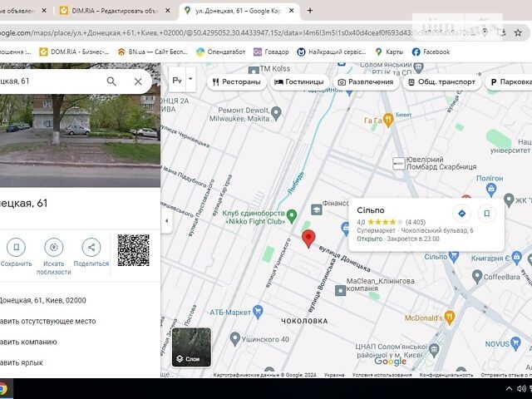Click the MaClean cleaning company marker
532x399 pixels.
(x=340, y=291)
